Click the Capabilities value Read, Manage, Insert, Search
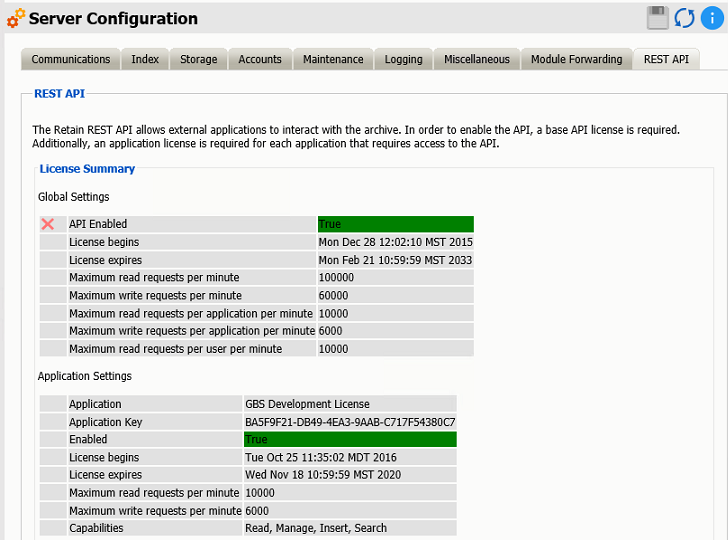The width and height of the screenshot is (728, 540). [316, 528]
